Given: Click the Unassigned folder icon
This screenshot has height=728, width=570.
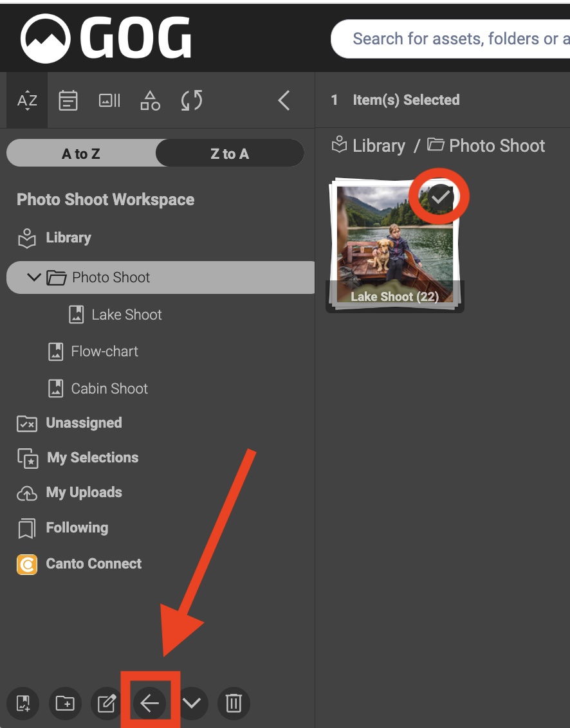Looking at the screenshot, I should tap(27, 424).
